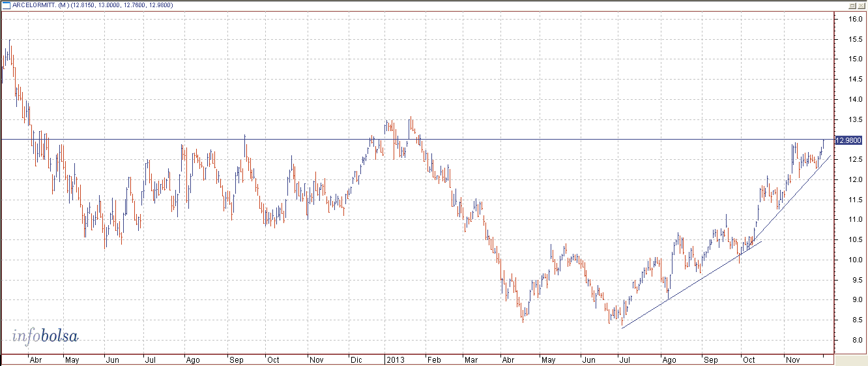Click the 11.0 price axis label
868x366 pixels.
[x=855, y=220]
